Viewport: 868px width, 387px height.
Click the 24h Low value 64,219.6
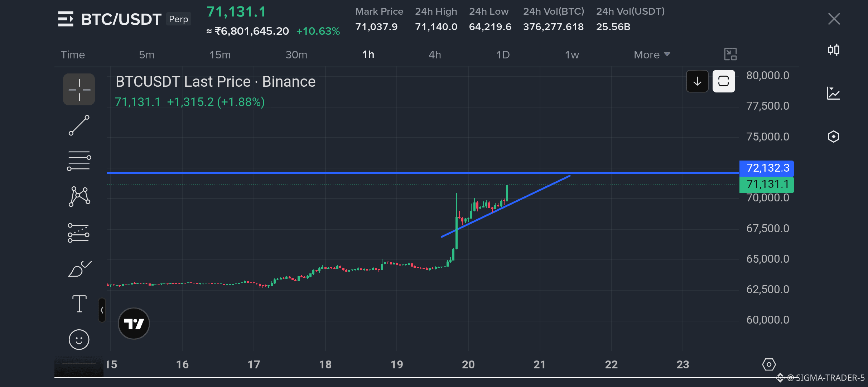[490, 27]
